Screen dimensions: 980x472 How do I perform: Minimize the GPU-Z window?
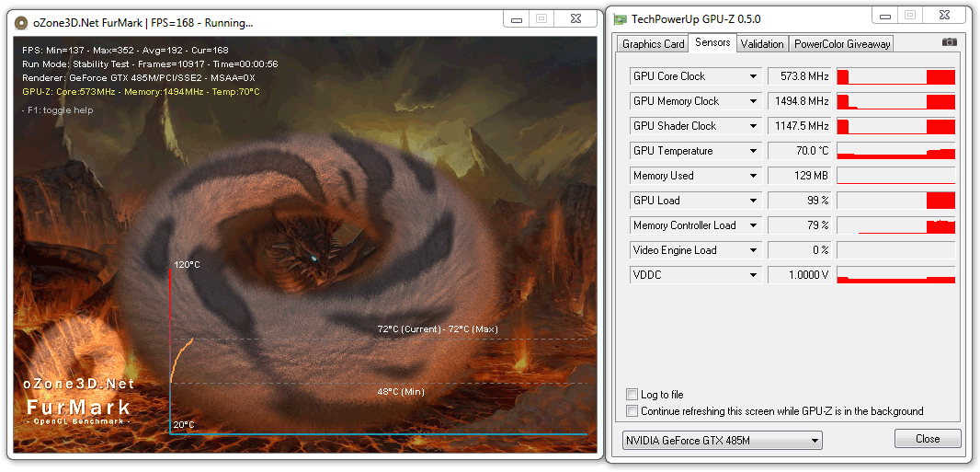[x=885, y=17]
